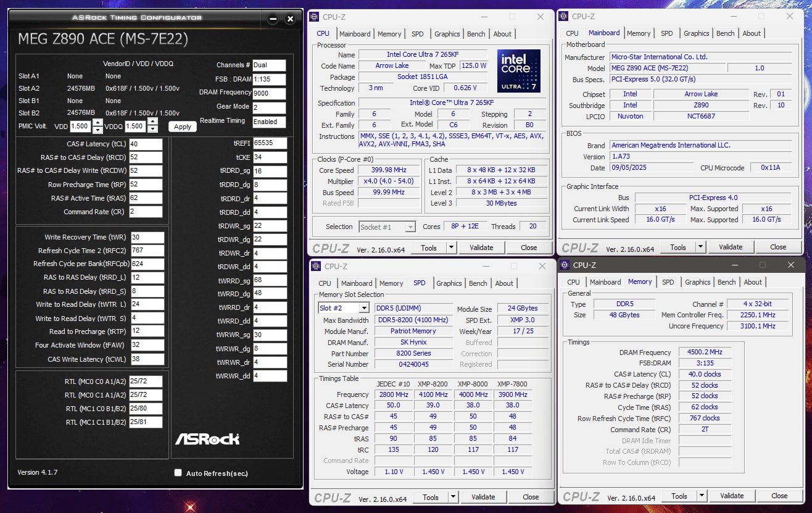Click the CPU-Z app icon in the Memory window title bar
The height and width of the screenshot is (513, 812).
[565, 265]
